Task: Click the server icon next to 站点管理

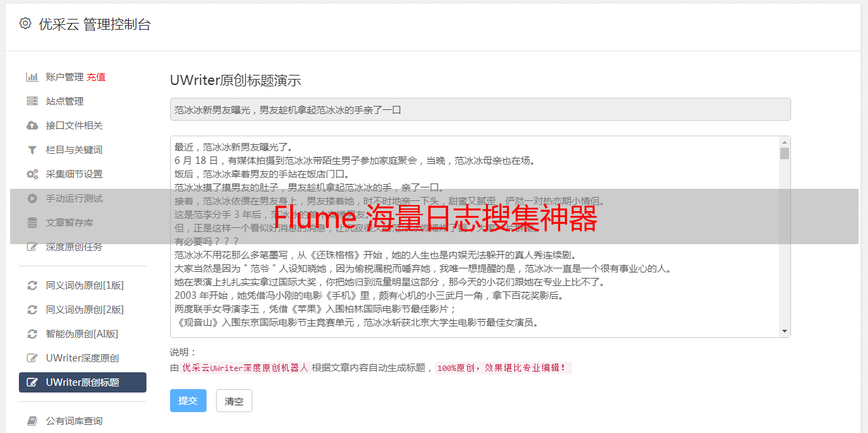Action: point(32,101)
